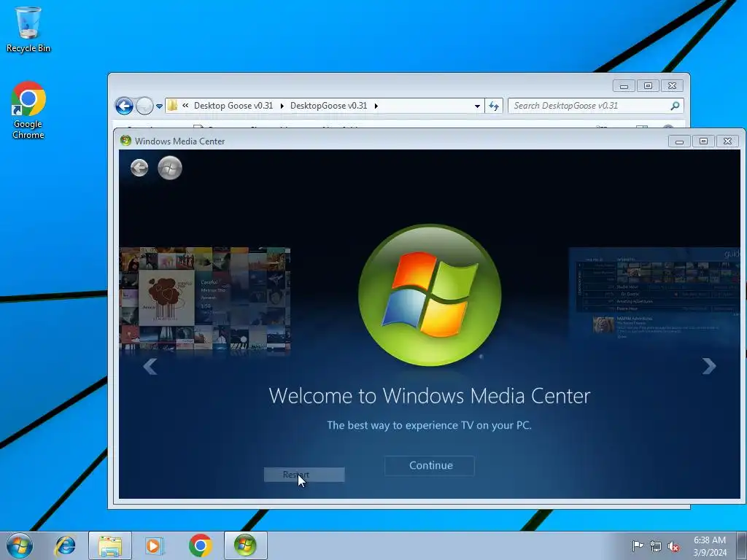Open Recycle Bin desktop icon
The height and width of the screenshot is (560, 747).
[28, 29]
